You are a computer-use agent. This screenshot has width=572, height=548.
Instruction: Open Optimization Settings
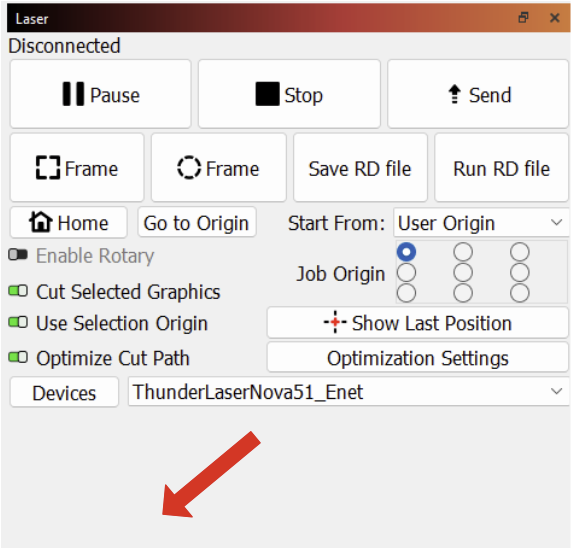click(418, 358)
